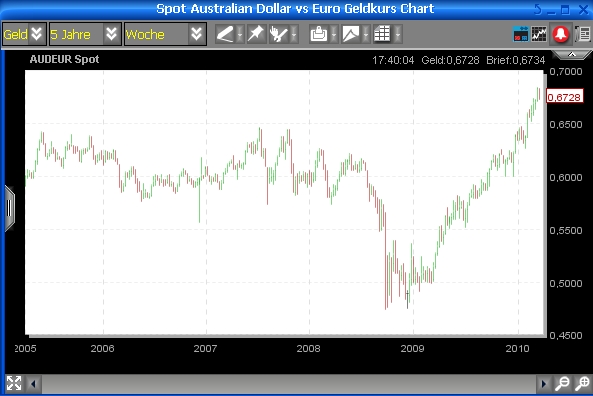Screen dimensions: 593x396
Task: Click the 0,5500 price axis label
Action: 566,230
